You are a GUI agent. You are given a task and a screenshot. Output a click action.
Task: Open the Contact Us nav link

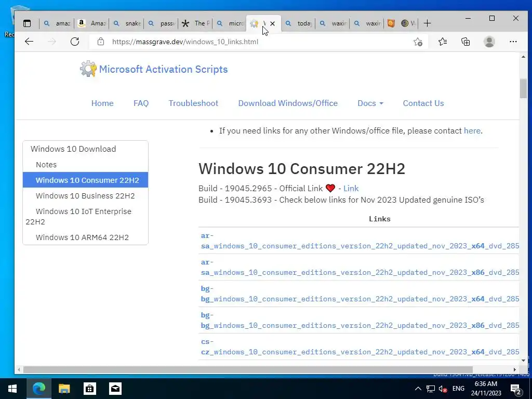[x=423, y=103]
